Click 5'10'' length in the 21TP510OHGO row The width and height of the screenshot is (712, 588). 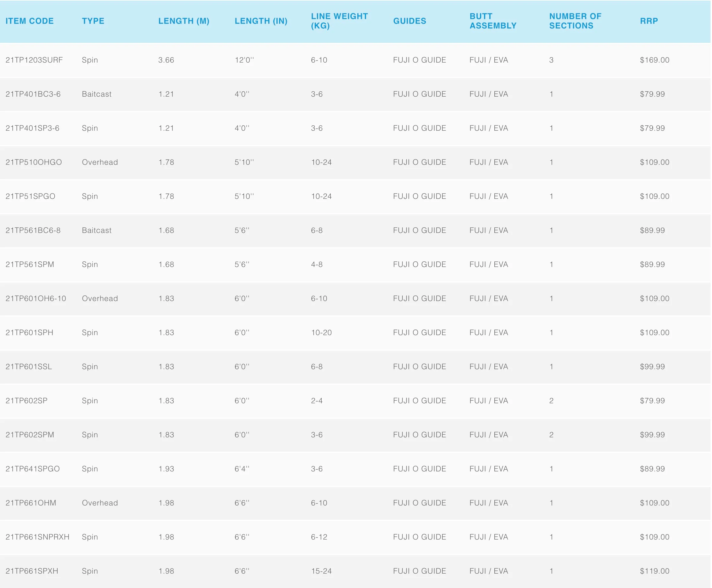tap(244, 162)
